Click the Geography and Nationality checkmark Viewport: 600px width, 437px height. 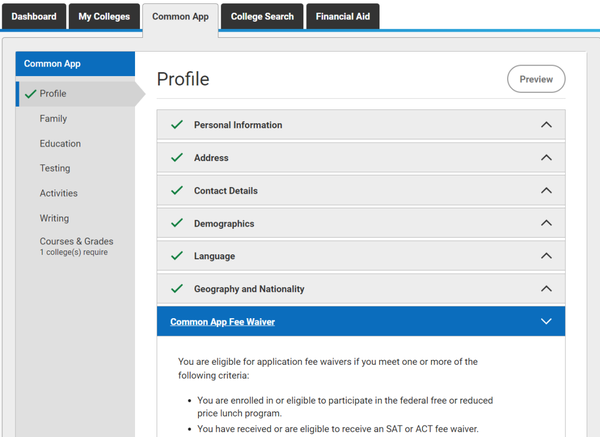click(x=177, y=289)
